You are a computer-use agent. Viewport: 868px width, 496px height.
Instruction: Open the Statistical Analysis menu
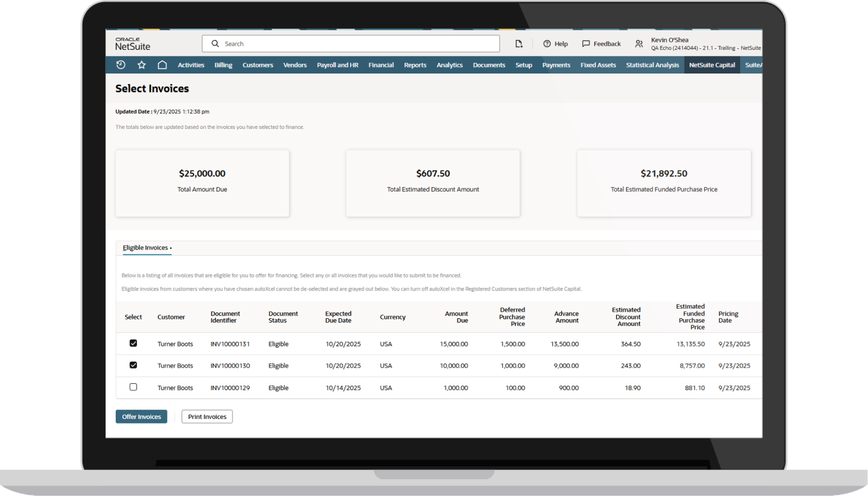coord(652,64)
